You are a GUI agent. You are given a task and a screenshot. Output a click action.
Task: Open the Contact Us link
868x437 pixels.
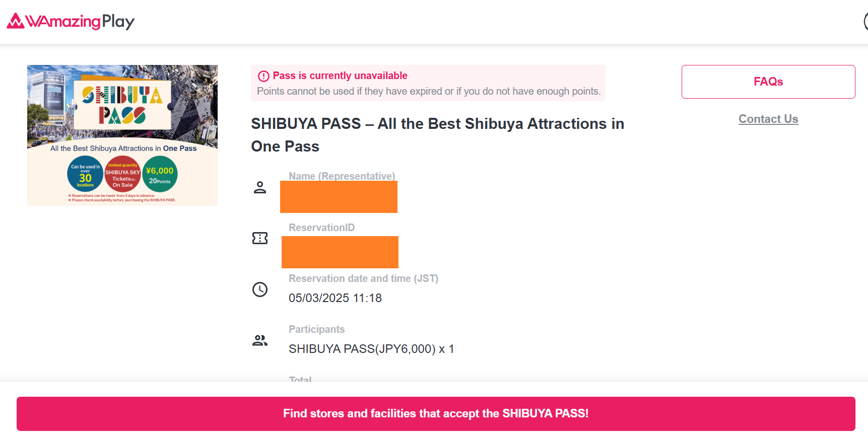click(x=768, y=119)
